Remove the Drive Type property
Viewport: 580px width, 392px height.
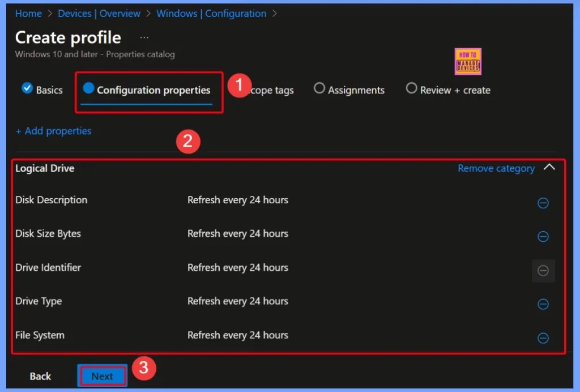click(543, 304)
